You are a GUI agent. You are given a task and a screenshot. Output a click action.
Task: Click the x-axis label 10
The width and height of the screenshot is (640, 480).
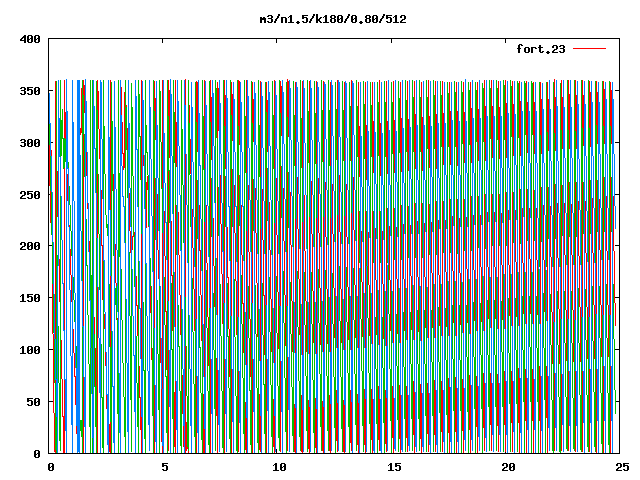coord(280,467)
